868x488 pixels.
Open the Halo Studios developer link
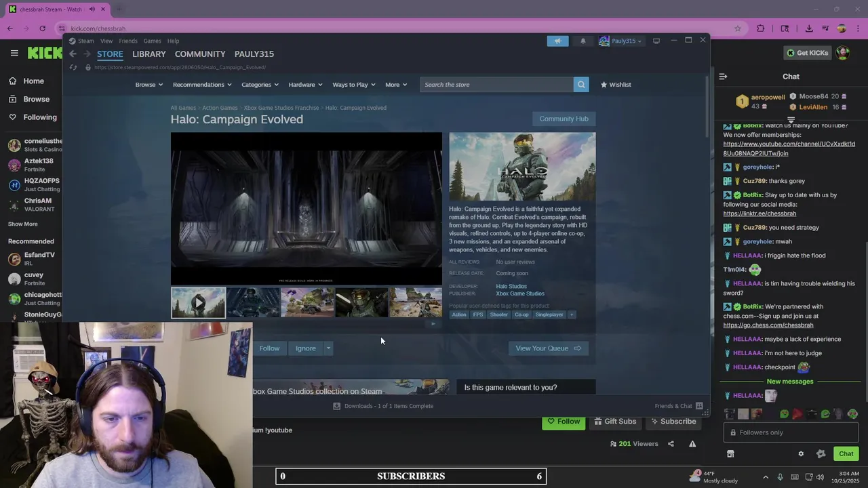tap(511, 287)
